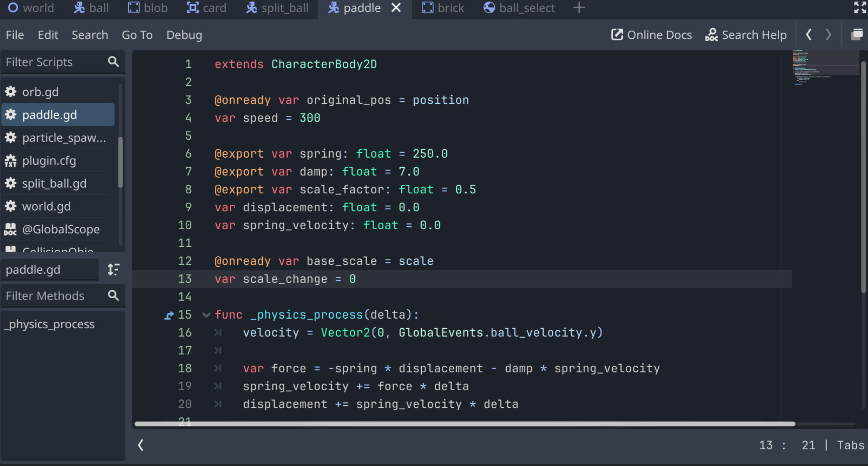This screenshot has height=466, width=868.
Task: Go to next edited document arrow
Action: 828,35
